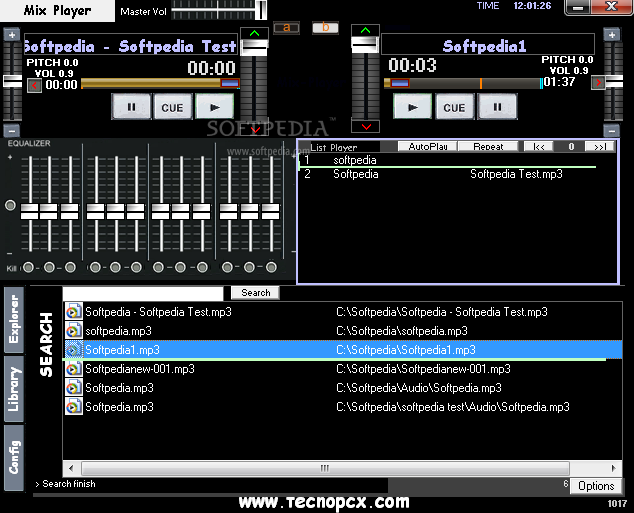Click the left deck plus pitch button
Screen dimensions: 634x513
click(12, 35)
